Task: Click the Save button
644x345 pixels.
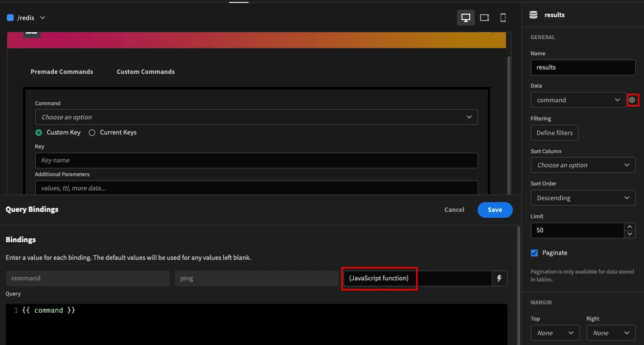Action: point(495,210)
